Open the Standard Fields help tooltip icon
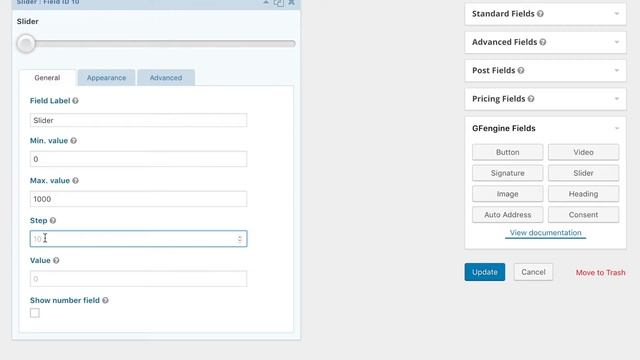 pyautogui.click(x=540, y=14)
